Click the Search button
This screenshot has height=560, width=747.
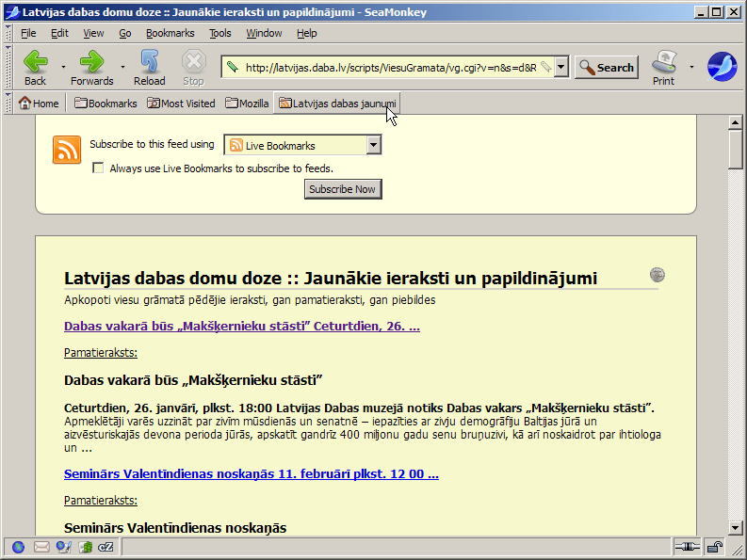(x=607, y=67)
